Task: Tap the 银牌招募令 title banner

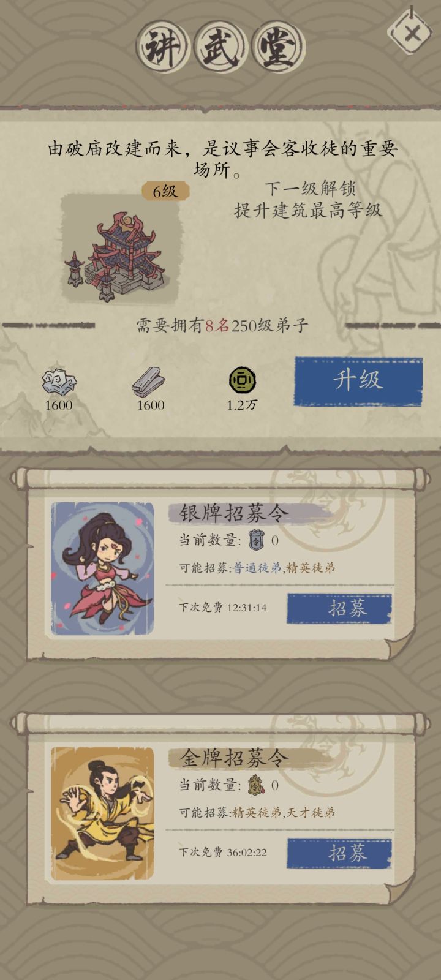Action: click(233, 513)
